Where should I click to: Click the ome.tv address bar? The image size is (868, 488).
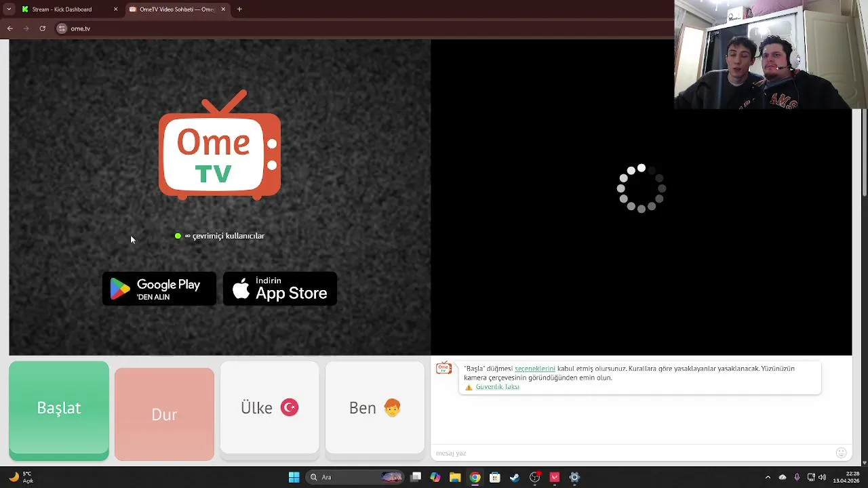coord(366,28)
